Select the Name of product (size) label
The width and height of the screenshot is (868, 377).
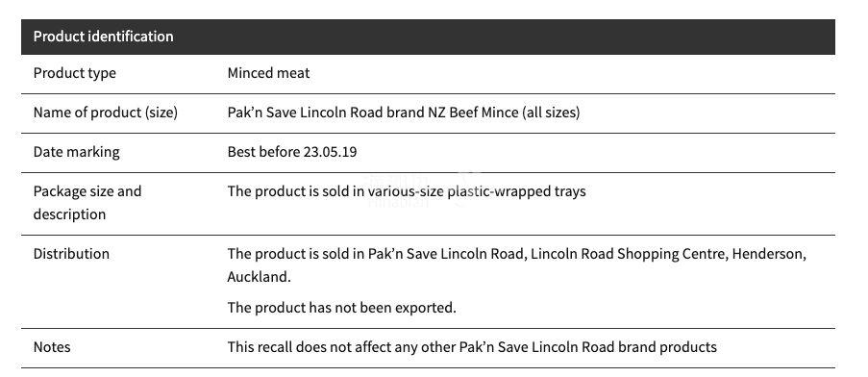click(105, 113)
